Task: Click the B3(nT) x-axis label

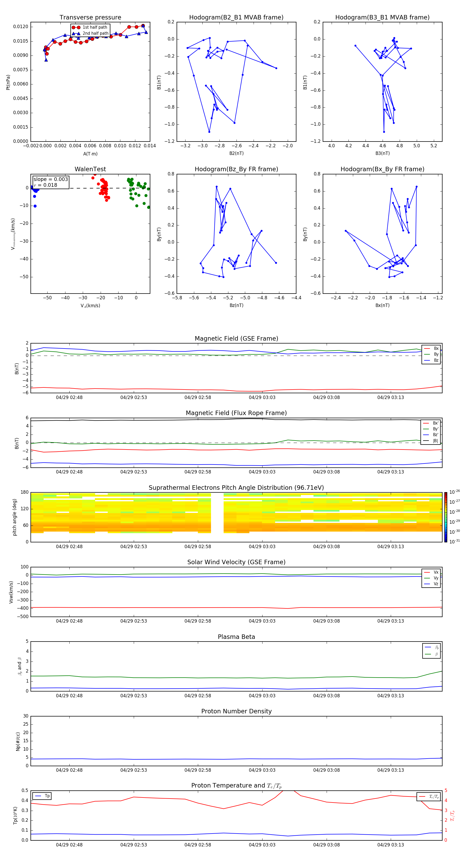Action: pos(382,153)
